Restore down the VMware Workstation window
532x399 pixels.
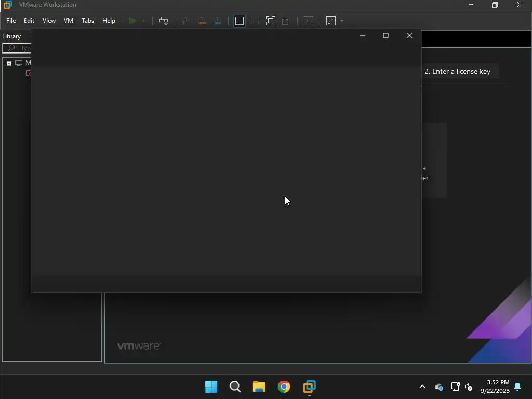(495, 5)
